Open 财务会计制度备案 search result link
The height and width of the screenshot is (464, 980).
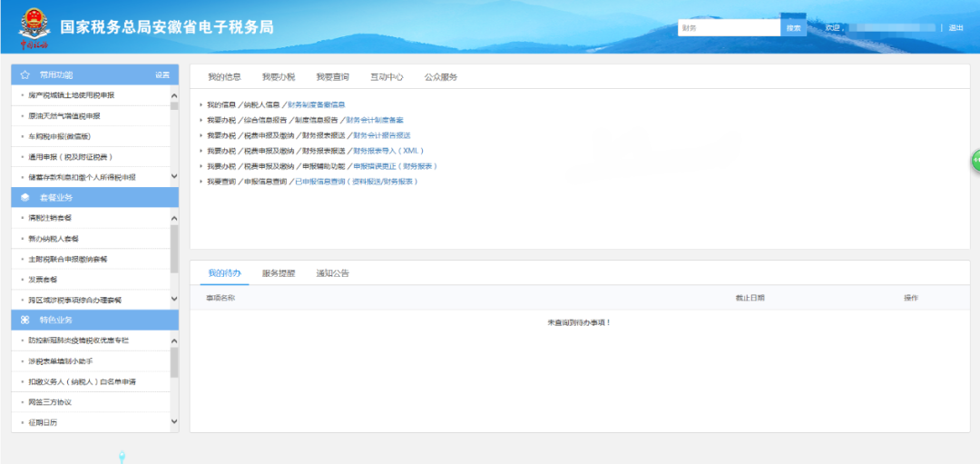[375, 120]
